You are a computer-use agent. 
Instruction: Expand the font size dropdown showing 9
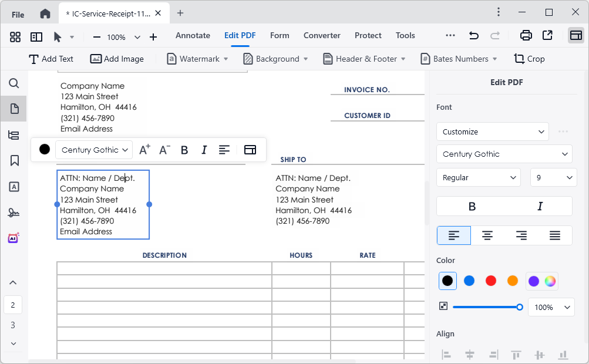553,177
